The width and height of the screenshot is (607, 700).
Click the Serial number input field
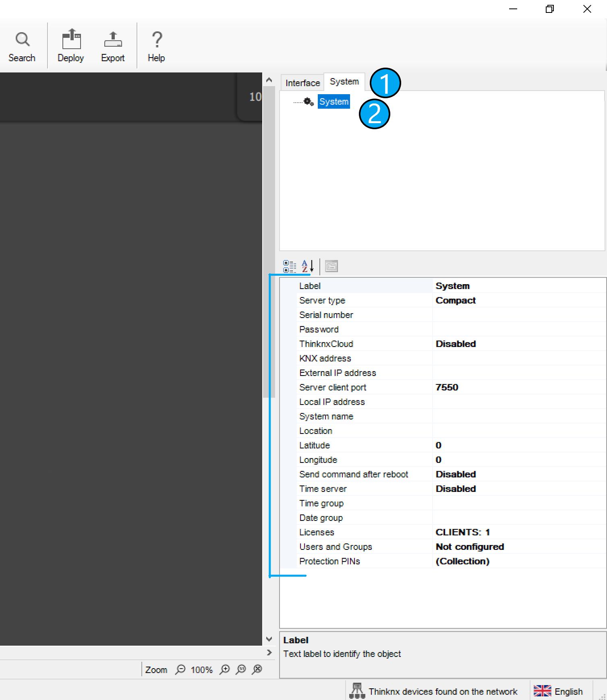(518, 315)
